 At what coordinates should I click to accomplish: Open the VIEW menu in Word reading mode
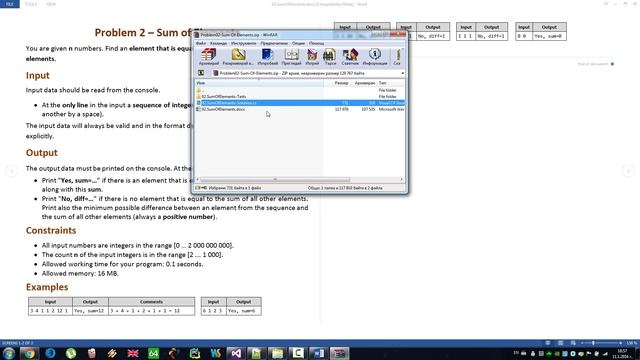[51, 4]
